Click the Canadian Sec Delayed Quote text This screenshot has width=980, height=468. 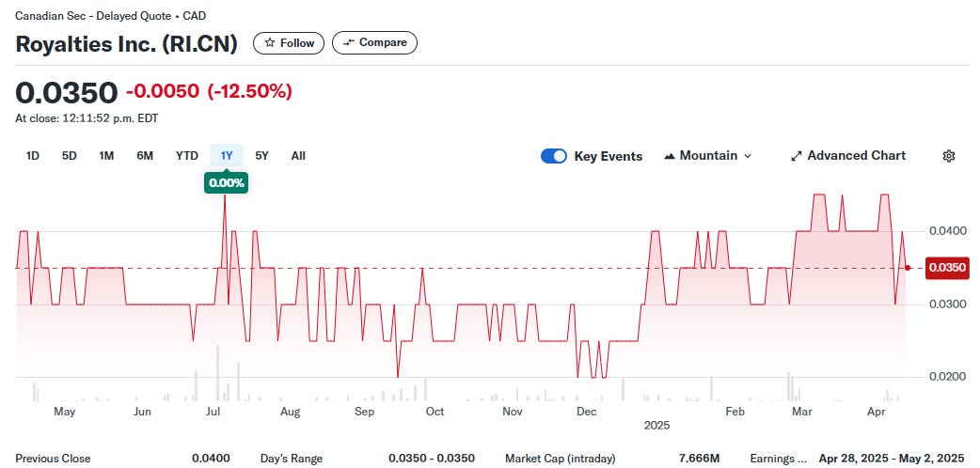(x=111, y=16)
